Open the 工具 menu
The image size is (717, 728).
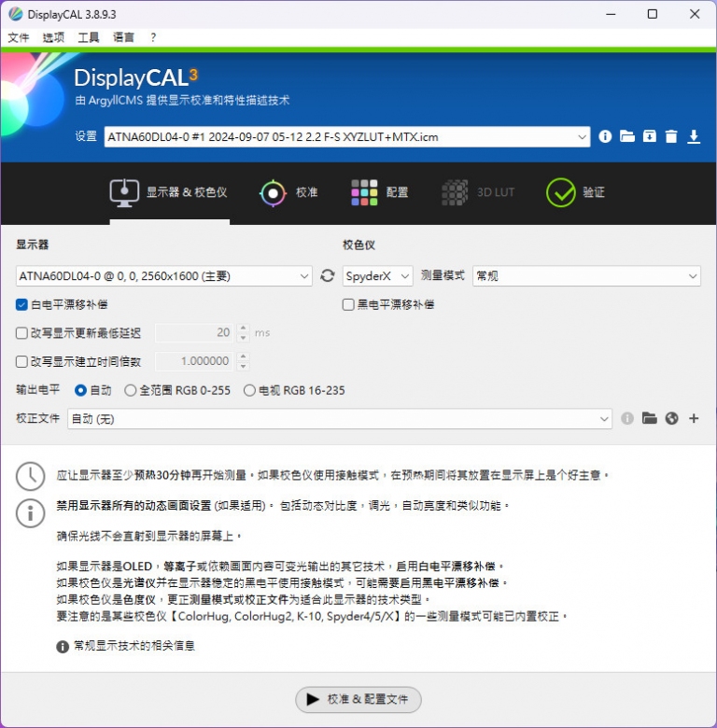pos(89,37)
